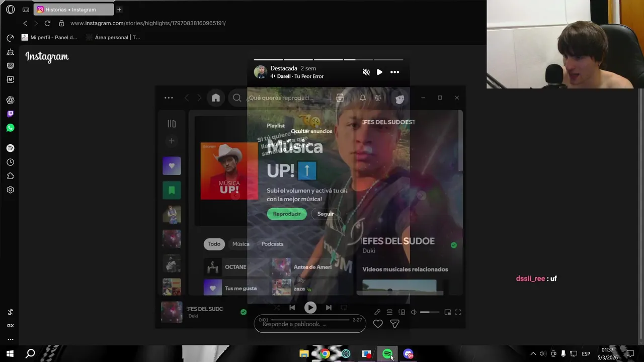Click the Seguir button
The width and height of the screenshot is (644, 362).
[x=326, y=214]
